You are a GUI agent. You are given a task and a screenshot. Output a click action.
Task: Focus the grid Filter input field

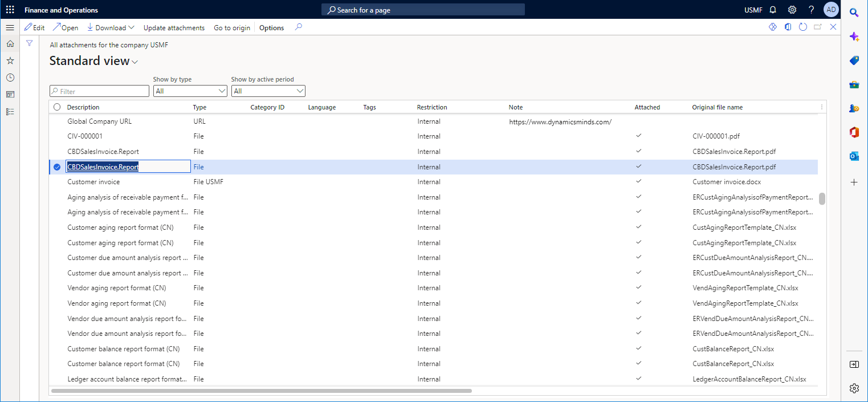(99, 91)
